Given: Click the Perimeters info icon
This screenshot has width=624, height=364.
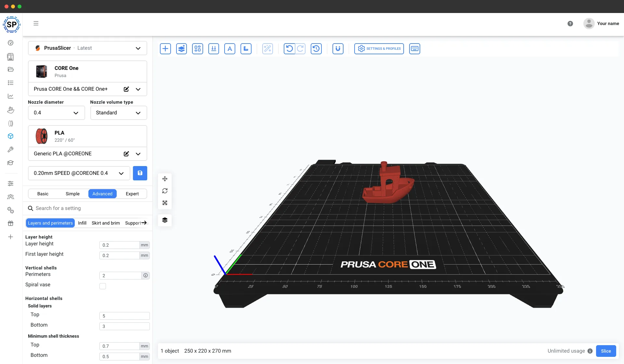Looking at the screenshot, I should [x=146, y=276].
